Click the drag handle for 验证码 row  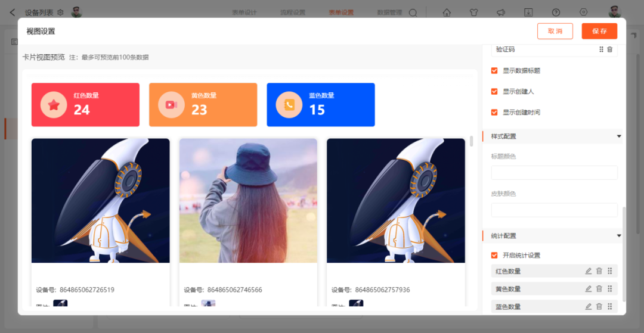click(601, 49)
